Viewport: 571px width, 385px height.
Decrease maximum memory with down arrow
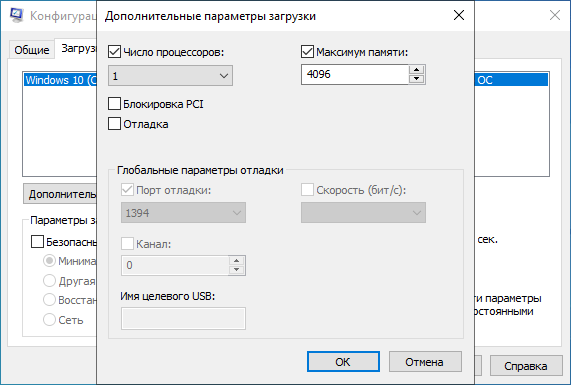(x=417, y=79)
